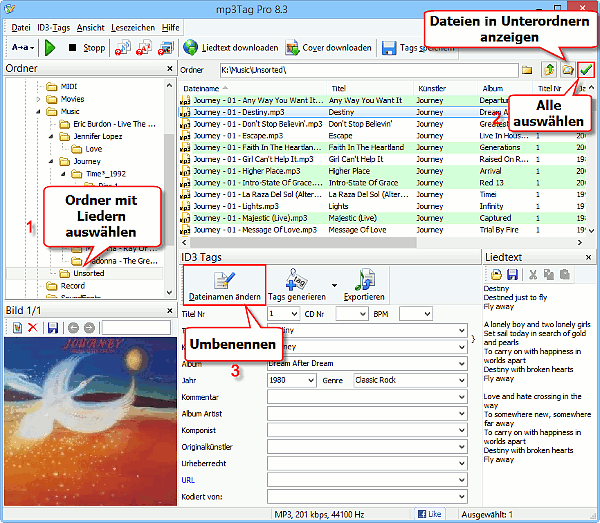
Task: Click the music-note files toolbar icon
Action: coord(123,48)
